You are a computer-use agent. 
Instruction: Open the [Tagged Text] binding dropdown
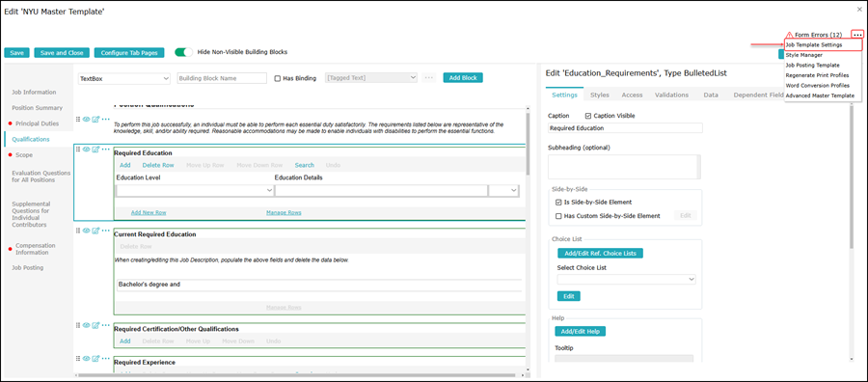point(371,78)
